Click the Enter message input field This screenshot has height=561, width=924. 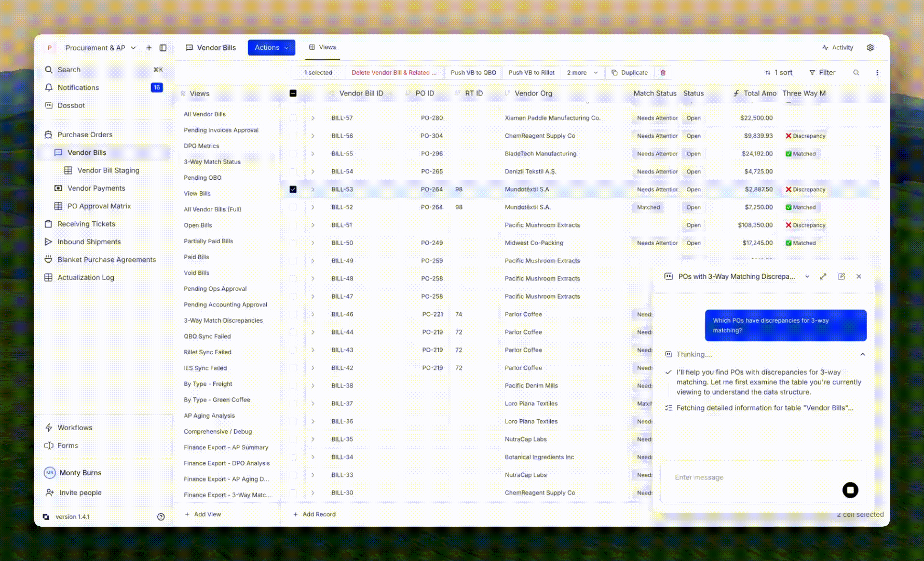(x=748, y=477)
